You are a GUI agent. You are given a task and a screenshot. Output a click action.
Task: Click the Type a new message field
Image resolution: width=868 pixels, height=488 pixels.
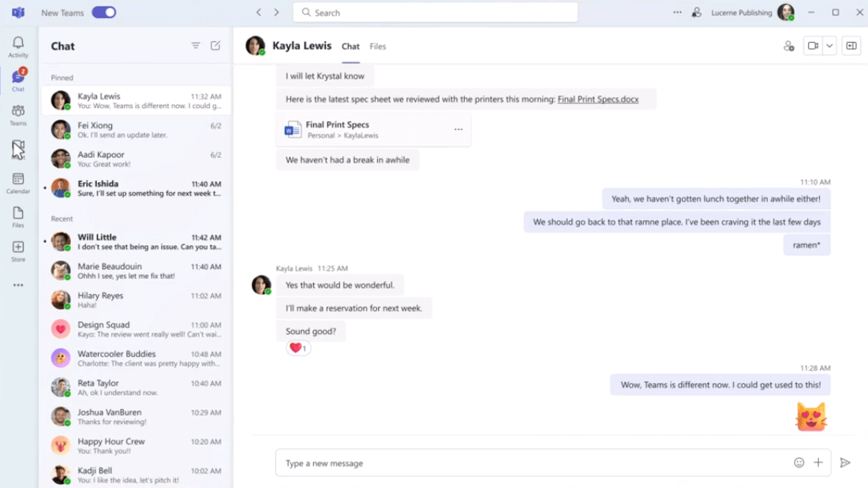(x=534, y=463)
